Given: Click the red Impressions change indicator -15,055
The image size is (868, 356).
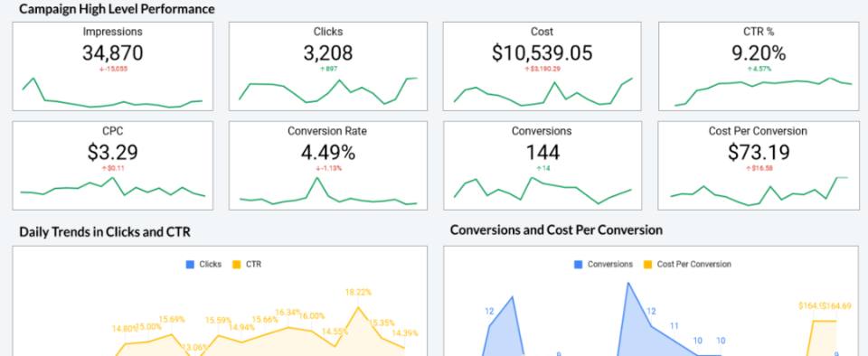Looking at the screenshot, I should [x=113, y=69].
